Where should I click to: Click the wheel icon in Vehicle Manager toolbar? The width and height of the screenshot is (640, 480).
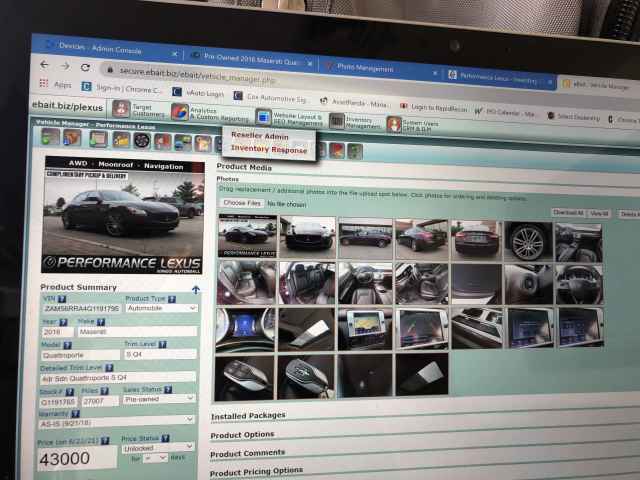(x=142, y=141)
